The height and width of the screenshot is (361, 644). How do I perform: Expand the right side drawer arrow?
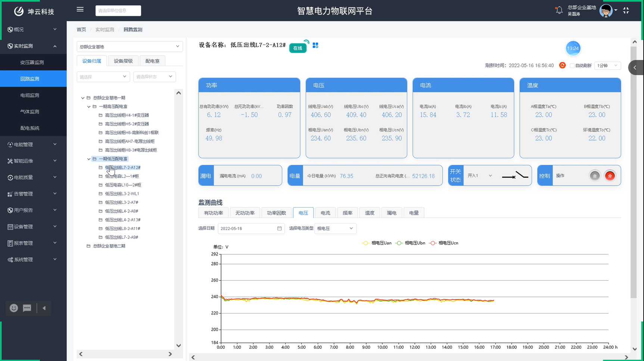click(635, 68)
